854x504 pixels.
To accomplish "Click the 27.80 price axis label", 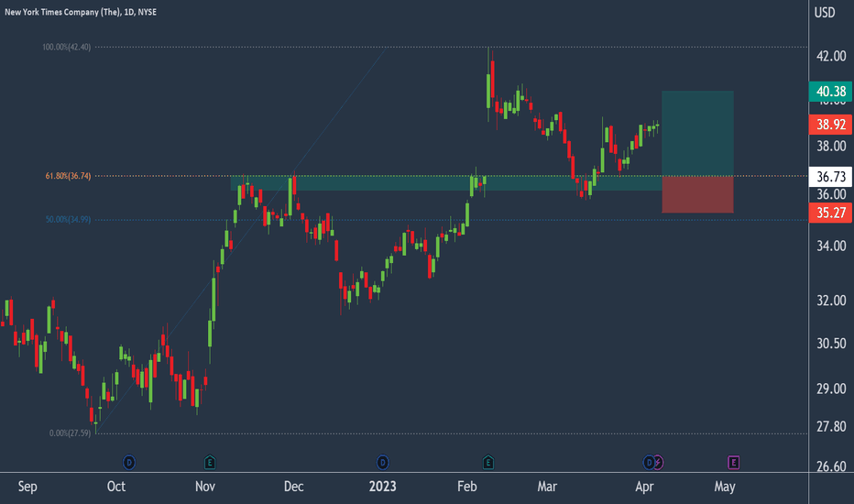I will [831, 427].
